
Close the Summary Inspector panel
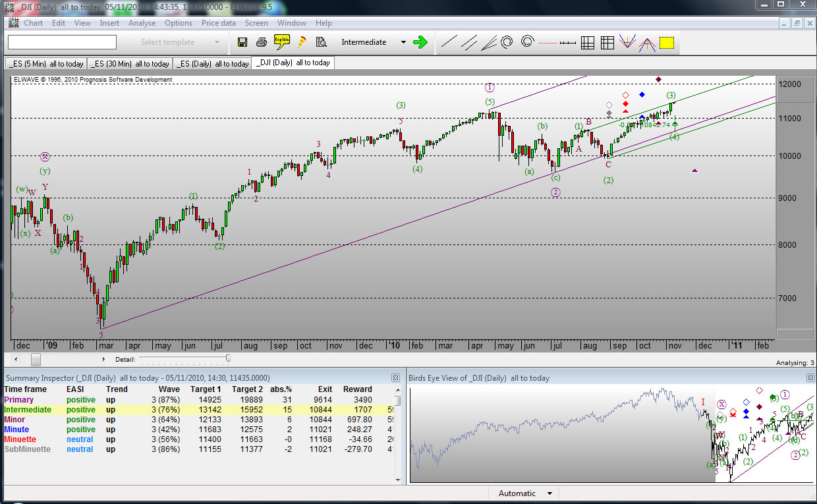click(x=395, y=378)
